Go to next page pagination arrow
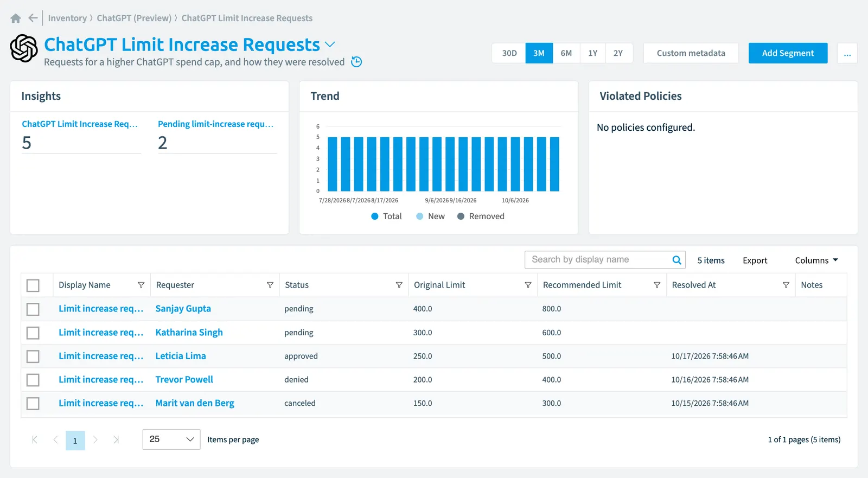The width and height of the screenshot is (868, 478). coord(95,439)
